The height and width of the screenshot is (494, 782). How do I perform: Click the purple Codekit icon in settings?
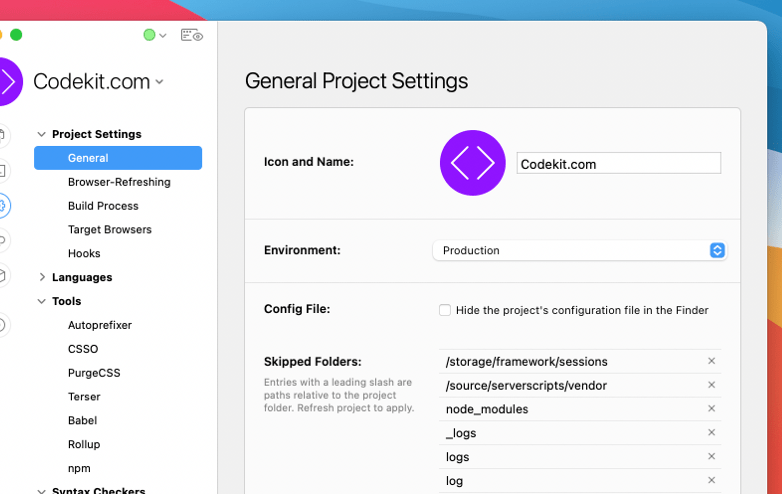[472, 163]
